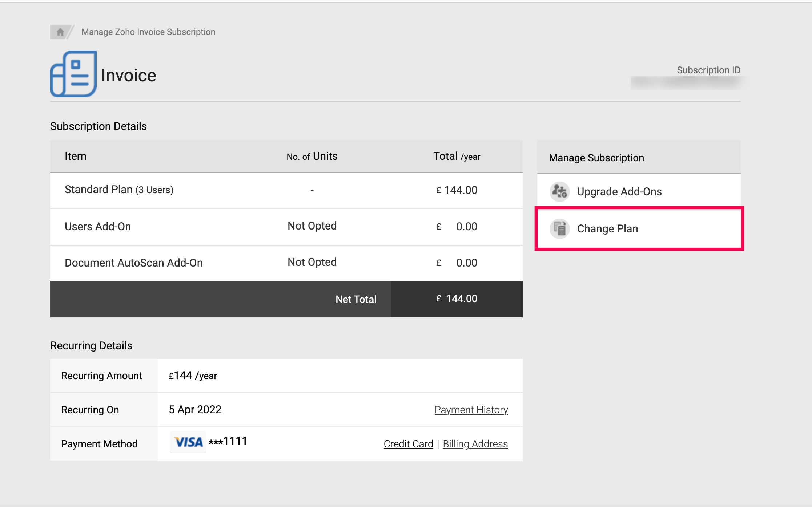
Task: Select Change Plan option
Action: (x=607, y=229)
